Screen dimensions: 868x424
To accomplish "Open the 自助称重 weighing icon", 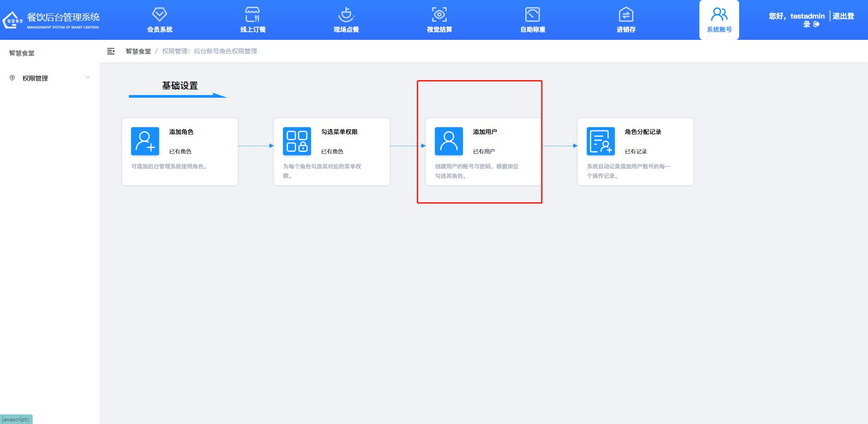I will click(x=532, y=14).
